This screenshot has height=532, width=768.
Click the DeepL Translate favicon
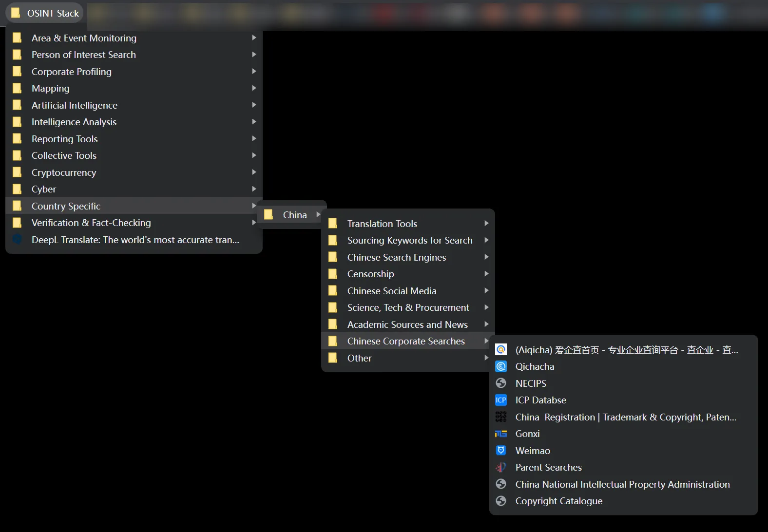(x=17, y=240)
